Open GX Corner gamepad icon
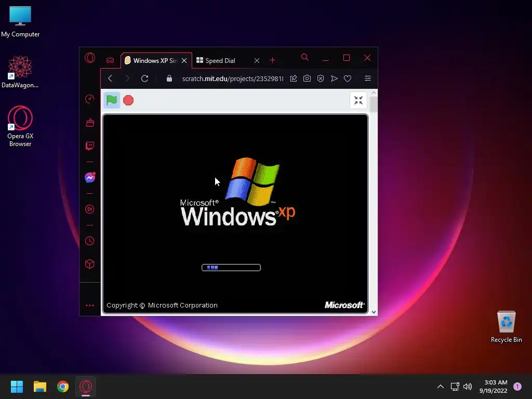Viewport: 532px width, 399px height. click(x=110, y=60)
